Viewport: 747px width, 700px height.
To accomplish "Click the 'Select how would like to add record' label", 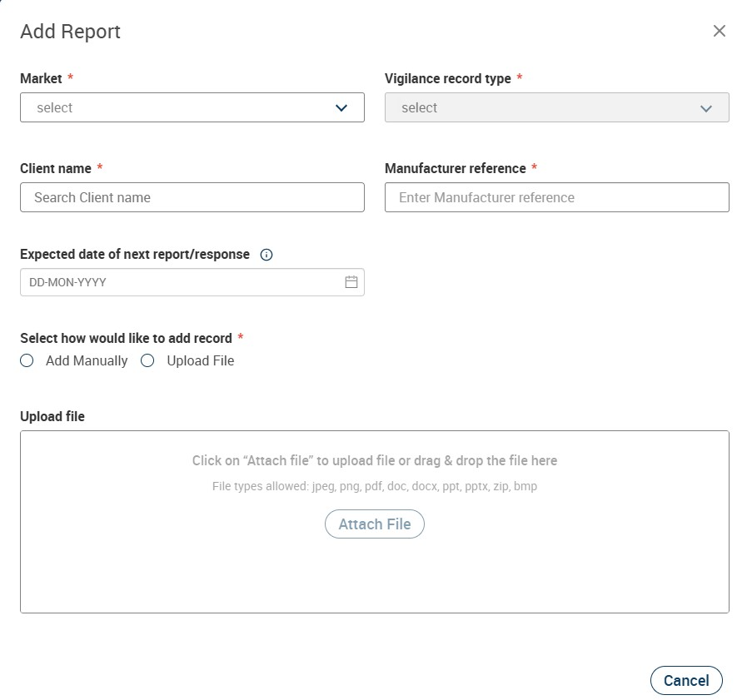I will tap(126, 338).
